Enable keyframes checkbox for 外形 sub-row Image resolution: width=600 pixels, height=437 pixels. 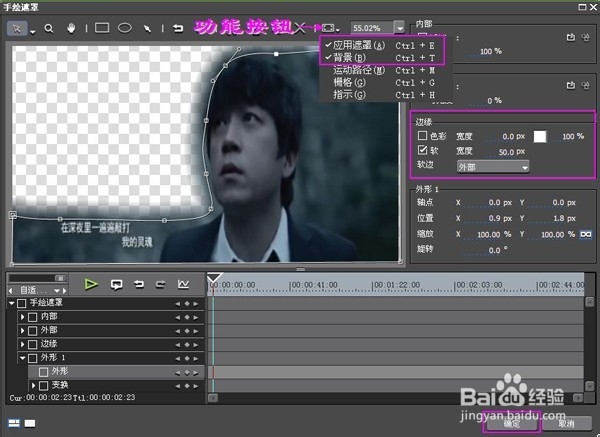(43, 372)
